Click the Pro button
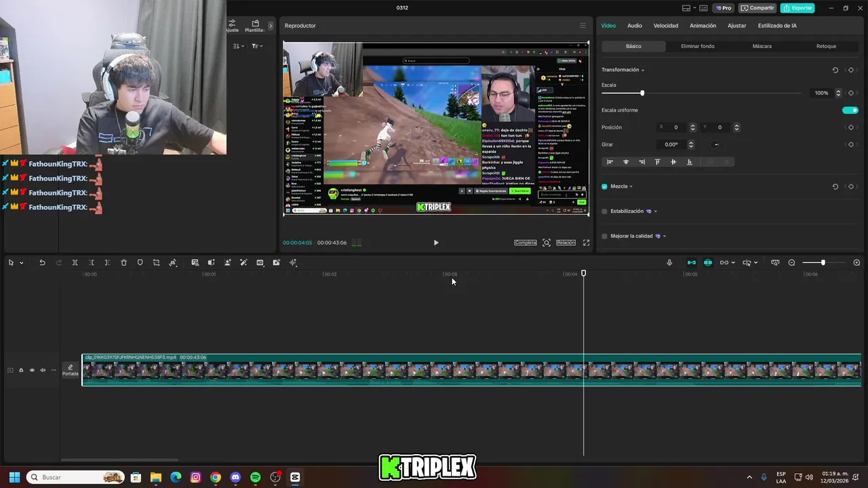868x488 pixels. pyautogui.click(x=723, y=8)
